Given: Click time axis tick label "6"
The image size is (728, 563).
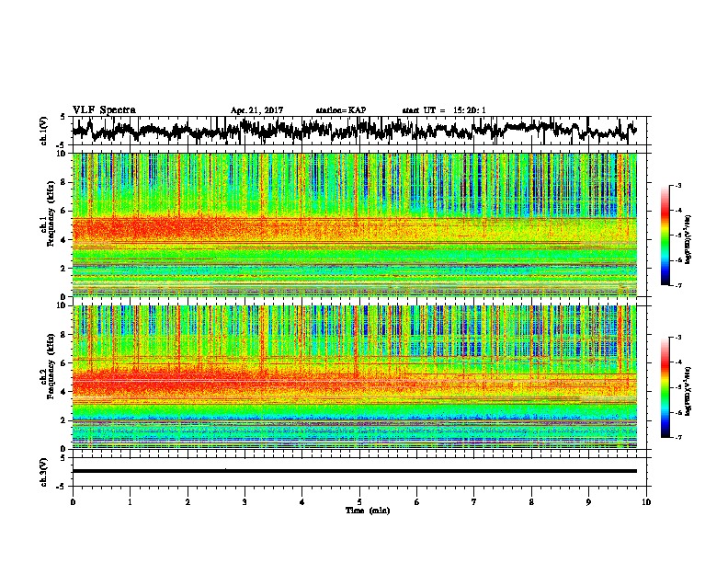Looking at the screenshot, I should 417,502.
